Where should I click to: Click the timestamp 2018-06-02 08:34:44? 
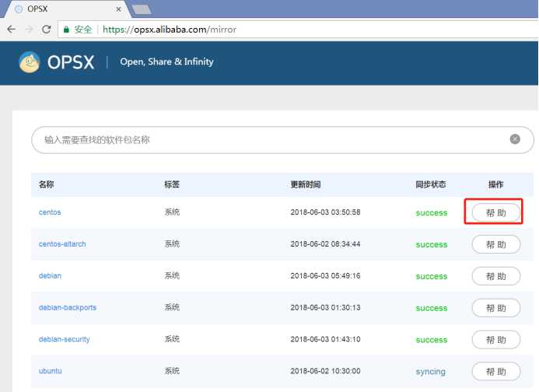pos(325,244)
